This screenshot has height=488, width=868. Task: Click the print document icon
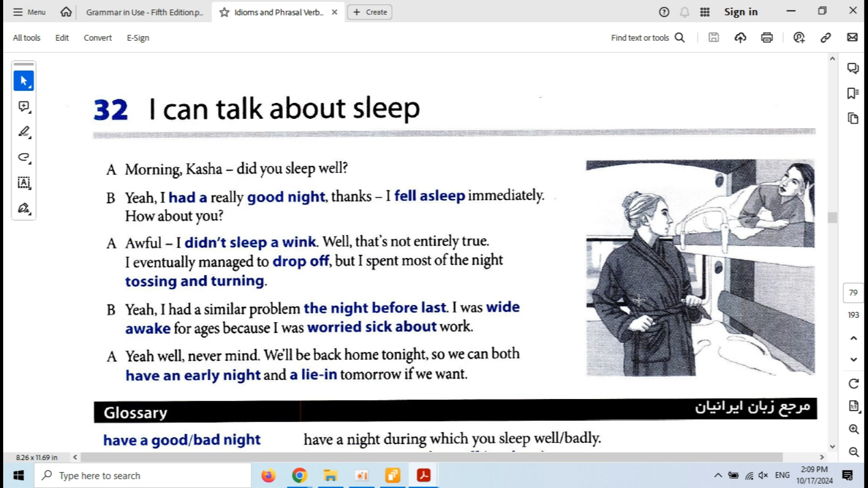(767, 38)
